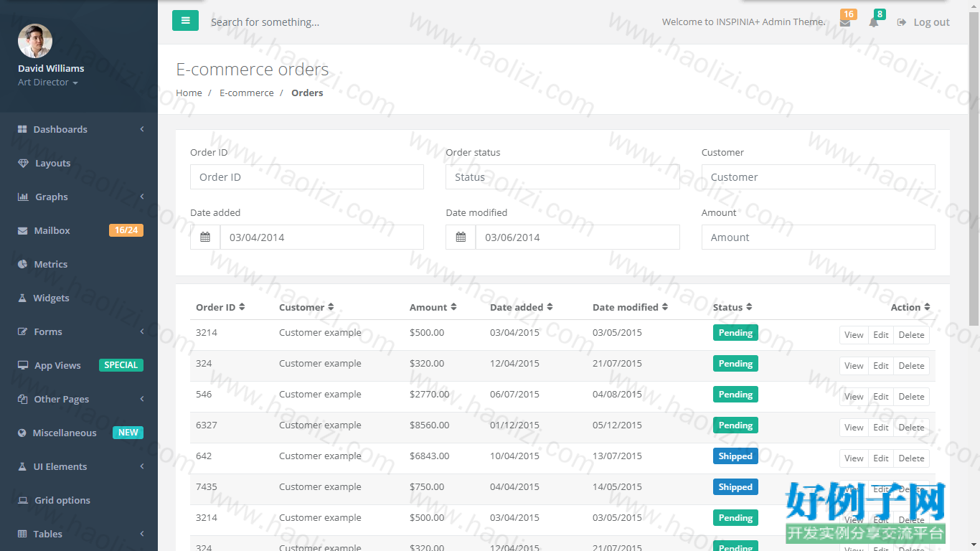Click the Other Pages files icon
The image size is (980, 551).
(22, 399)
